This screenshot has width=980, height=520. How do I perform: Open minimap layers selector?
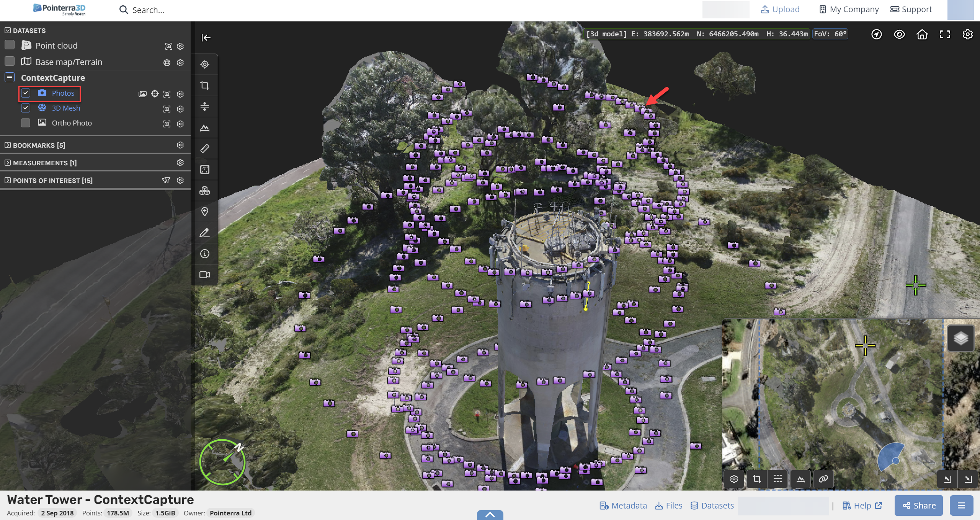960,338
